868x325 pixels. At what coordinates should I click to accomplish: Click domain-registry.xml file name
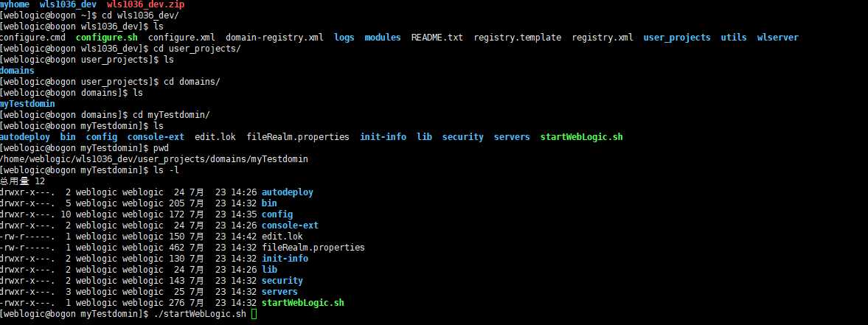274,38
